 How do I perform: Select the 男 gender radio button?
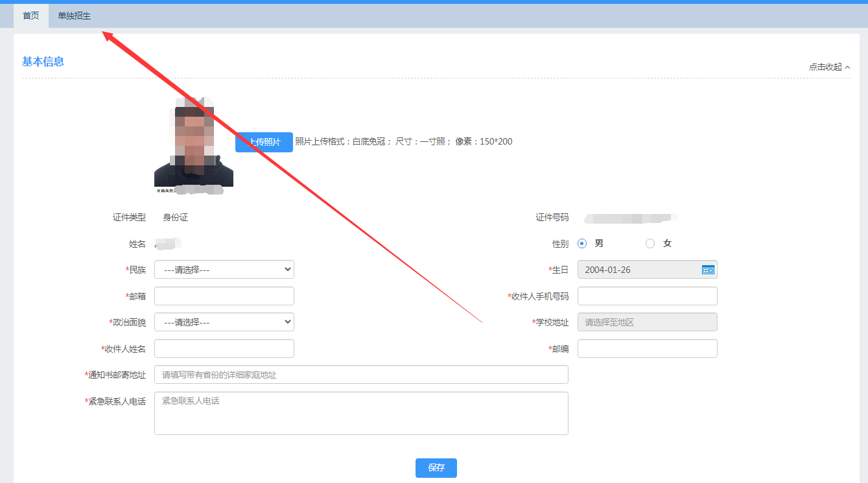click(582, 244)
